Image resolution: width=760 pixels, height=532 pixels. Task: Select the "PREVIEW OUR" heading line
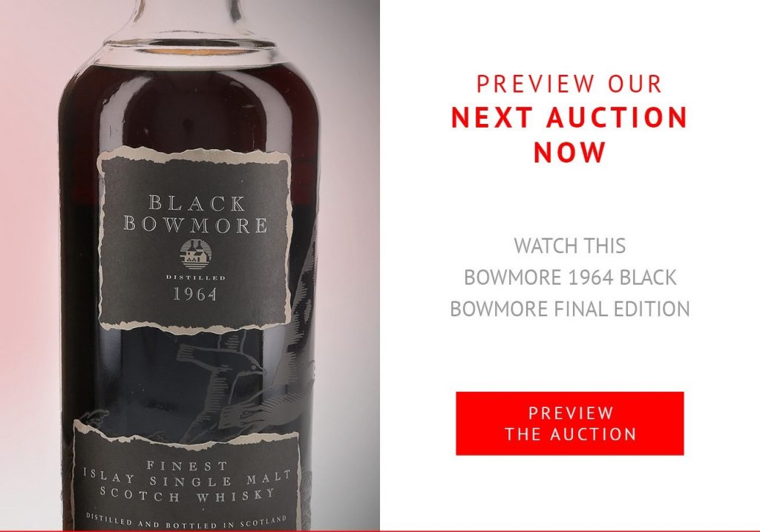[569, 84]
